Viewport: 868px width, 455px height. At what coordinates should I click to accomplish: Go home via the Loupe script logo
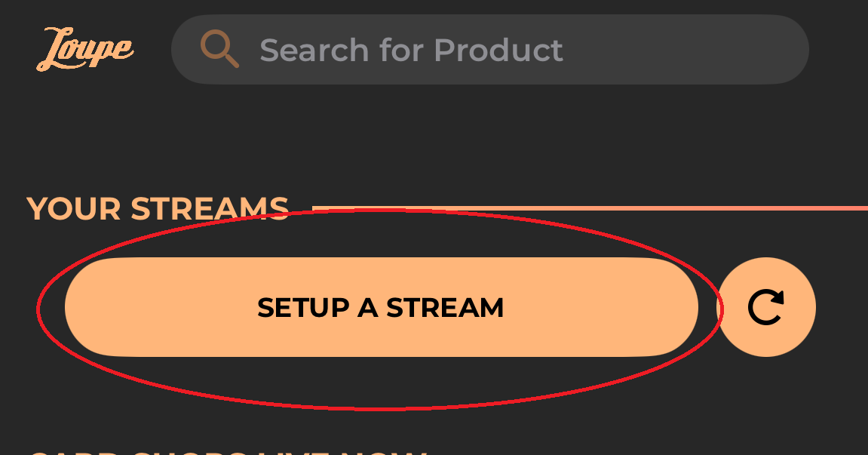point(85,50)
